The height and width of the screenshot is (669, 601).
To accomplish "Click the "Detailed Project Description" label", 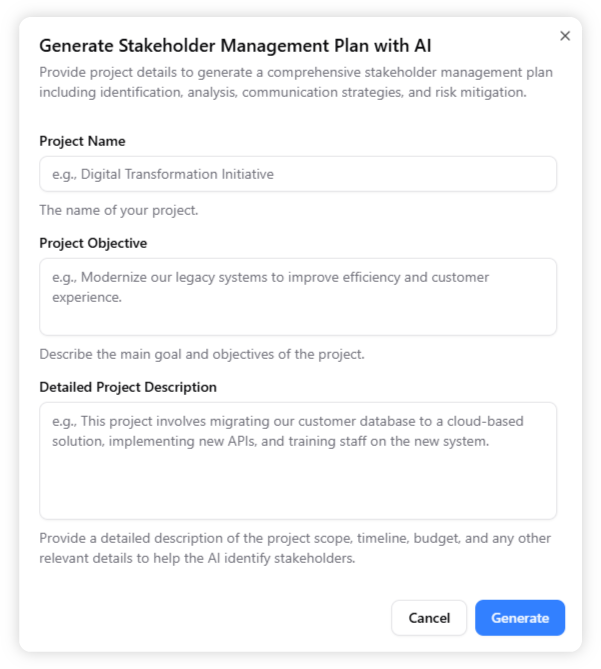I will [128, 387].
